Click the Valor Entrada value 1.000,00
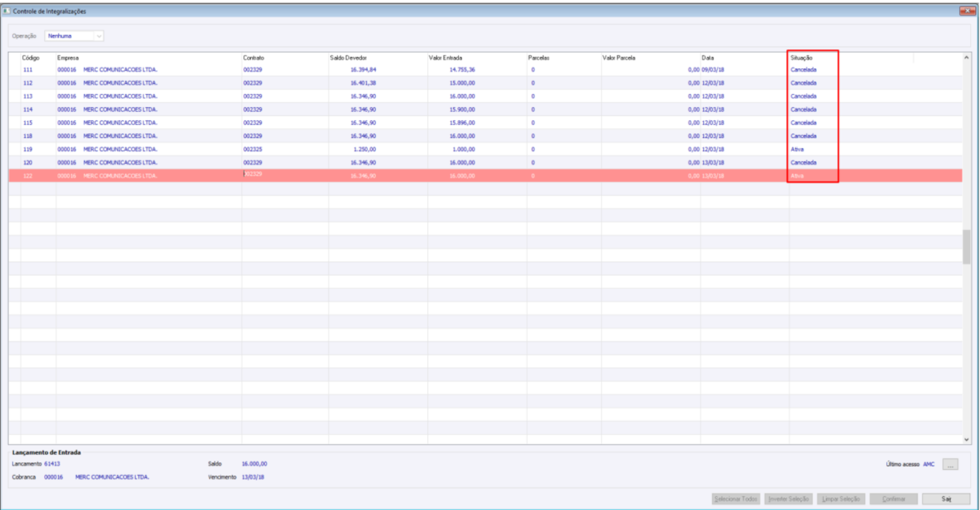Viewport: 980px width, 510px height. (x=464, y=149)
